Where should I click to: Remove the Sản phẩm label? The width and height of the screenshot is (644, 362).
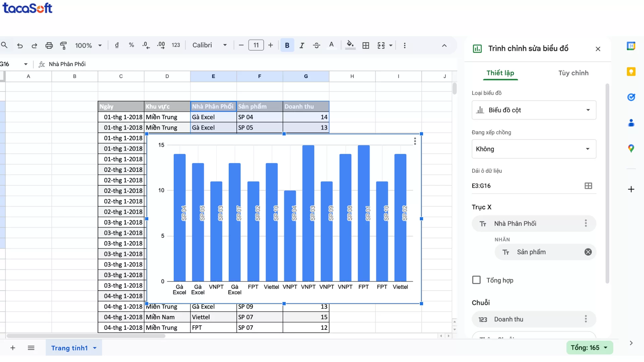click(x=588, y=252)
